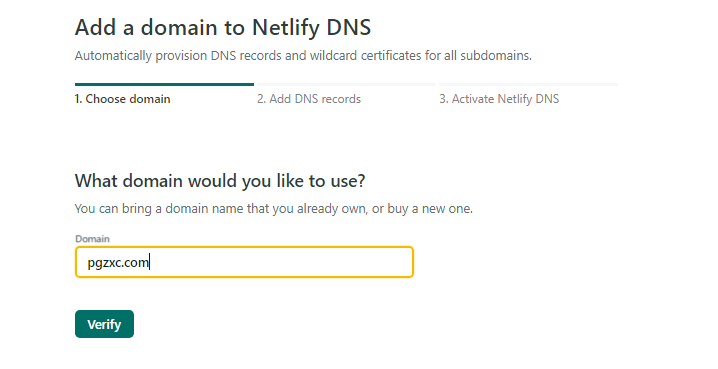Select the "1. Choose domain" step
Screen dimensions: 718x369
[123, 99]
